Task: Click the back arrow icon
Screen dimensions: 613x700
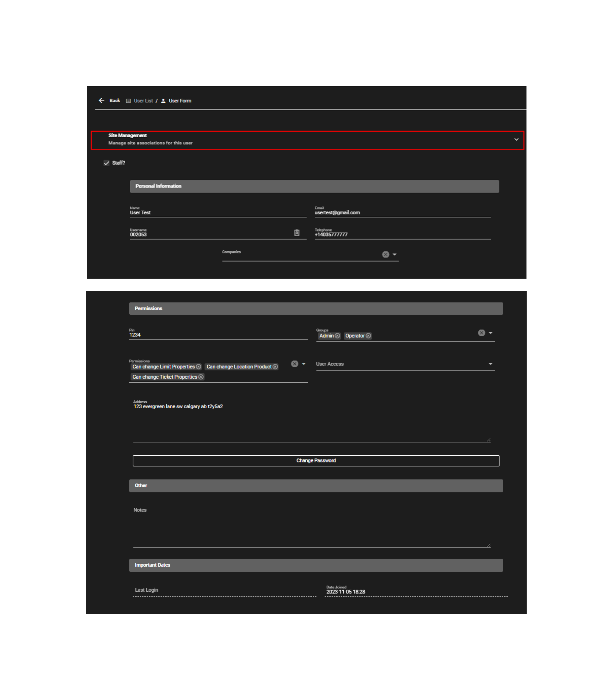Action: (x=101, y=101)
